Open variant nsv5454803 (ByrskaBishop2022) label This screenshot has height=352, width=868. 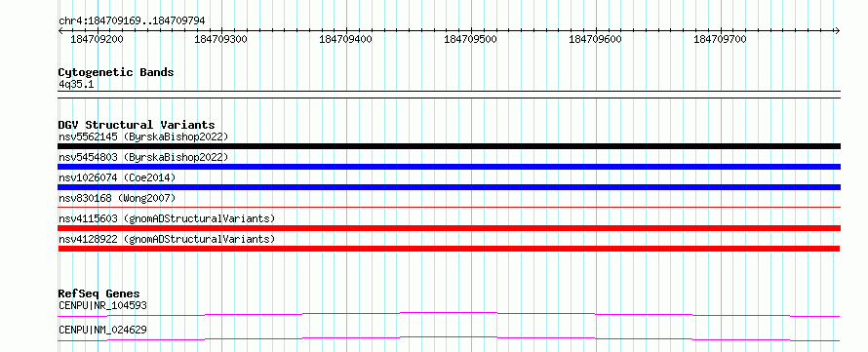143,157
